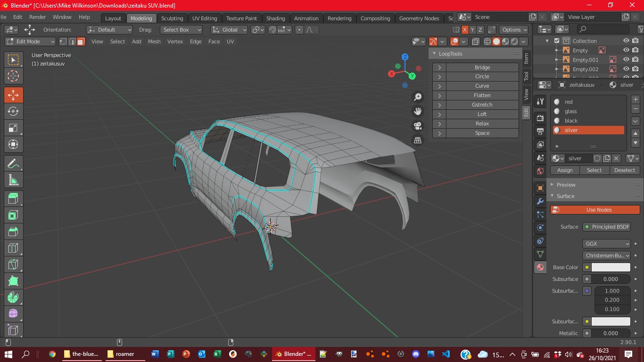Open the Edit Mode dropdown
This screenshot has width=644, height=362.
[30, 41]
